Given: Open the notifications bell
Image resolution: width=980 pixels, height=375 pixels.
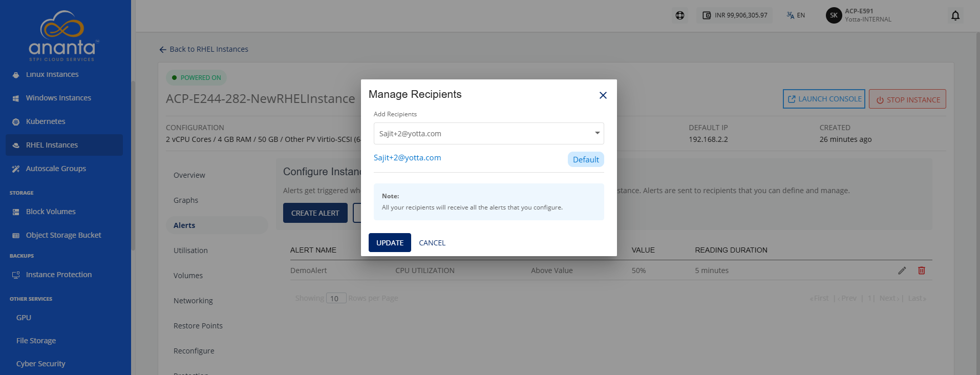Looking at the screenshot, I should click(955, 15).
